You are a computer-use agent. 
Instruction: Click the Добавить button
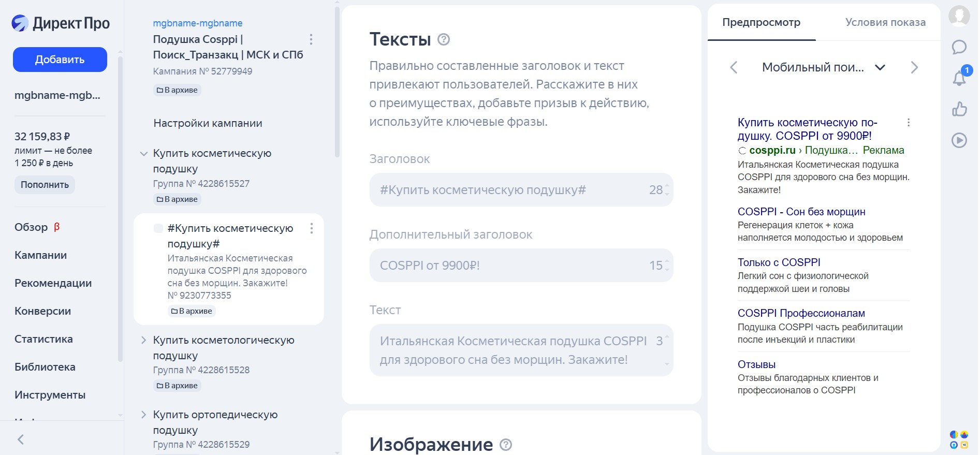pos(60,60)
